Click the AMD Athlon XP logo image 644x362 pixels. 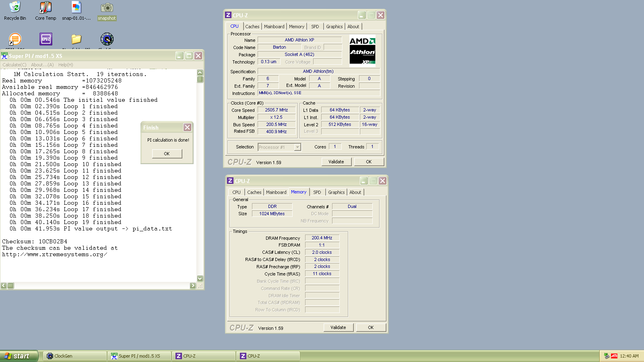[x=362, y=51]
